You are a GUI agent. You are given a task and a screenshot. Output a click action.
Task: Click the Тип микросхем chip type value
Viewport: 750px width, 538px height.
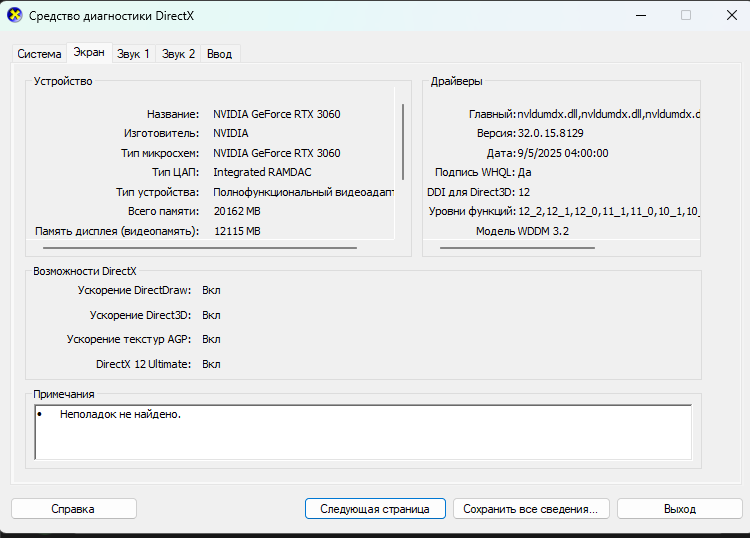[276, 154]
